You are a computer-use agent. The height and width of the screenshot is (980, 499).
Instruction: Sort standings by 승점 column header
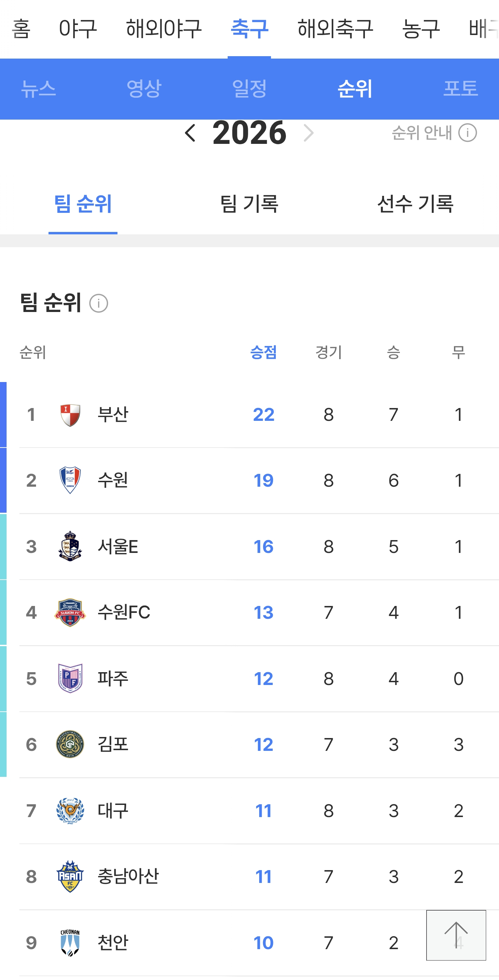pyautogui.click(x=263, y=352)
